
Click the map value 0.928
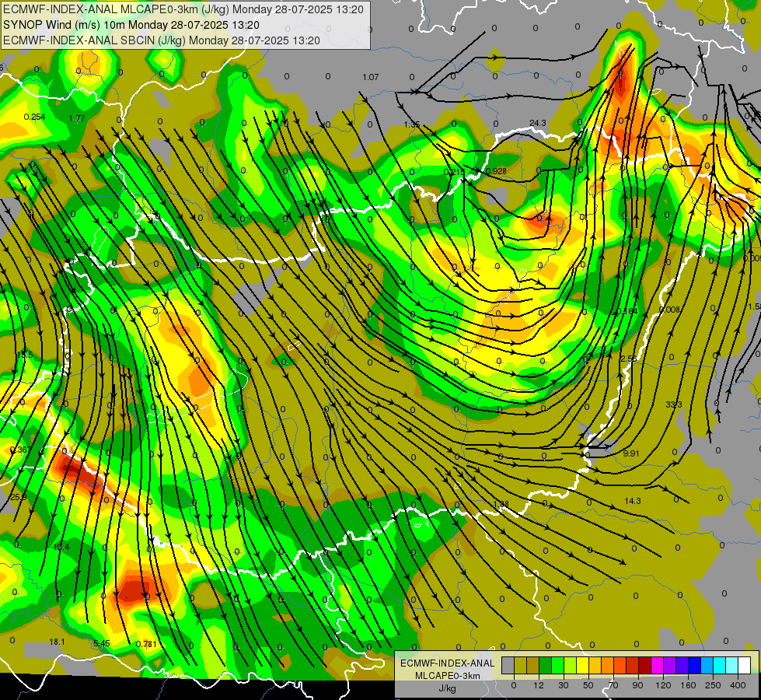[x=496, y=171]
